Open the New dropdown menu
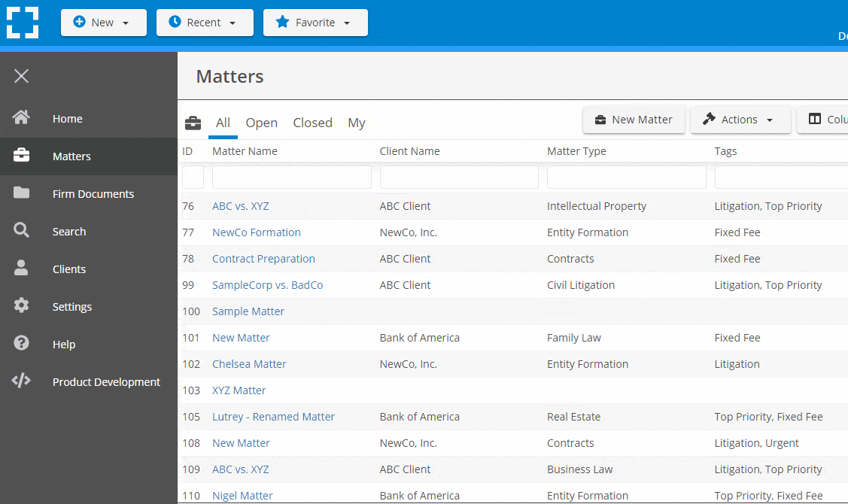The image size is (848, 504). 103,23
